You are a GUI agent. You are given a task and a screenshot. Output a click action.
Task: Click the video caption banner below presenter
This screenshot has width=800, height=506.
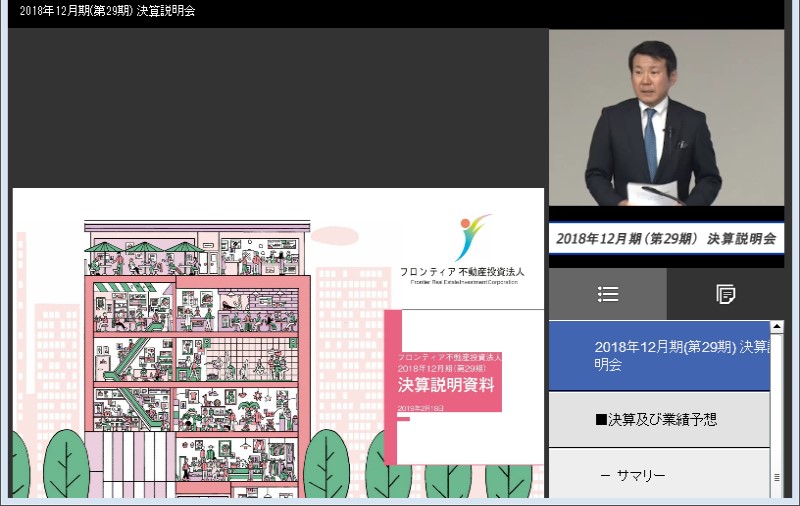pos(666,238)
